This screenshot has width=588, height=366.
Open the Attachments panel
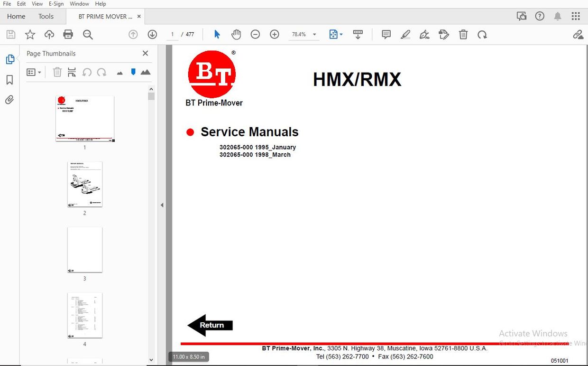[9, 100]
